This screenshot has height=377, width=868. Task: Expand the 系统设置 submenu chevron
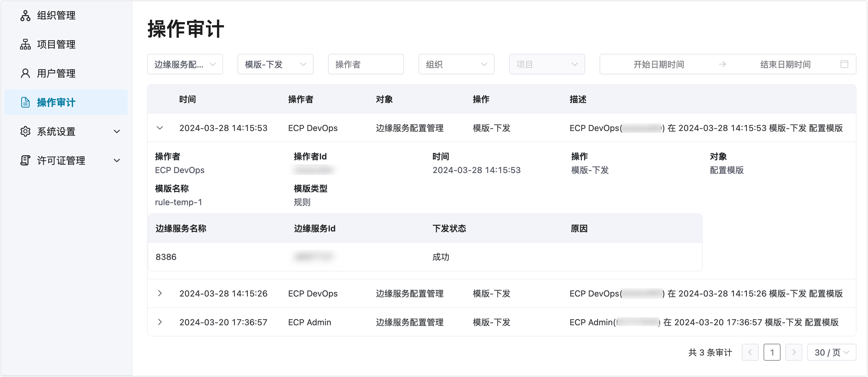point(117,131)
